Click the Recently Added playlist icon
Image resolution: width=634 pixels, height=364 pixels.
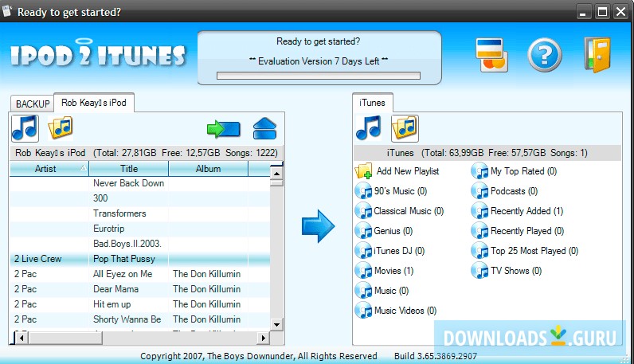[479, 211]
